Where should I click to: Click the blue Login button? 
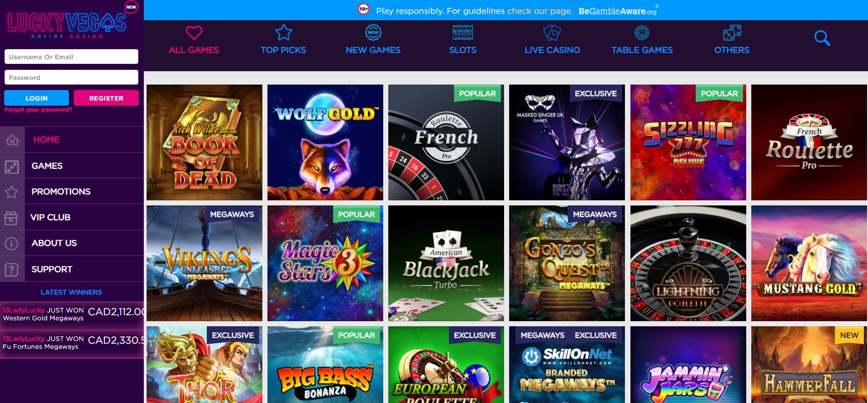click(x=36, y=98)
